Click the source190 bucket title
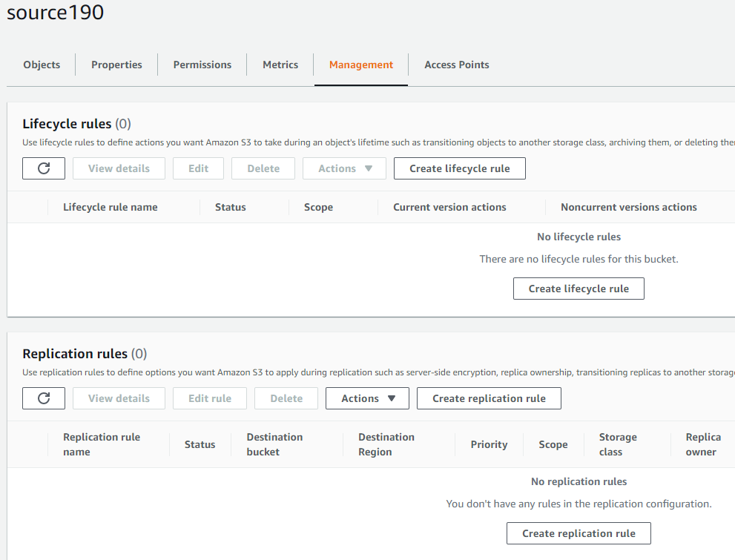This screenshot has height=560, width=735. [x=56, y=12]
